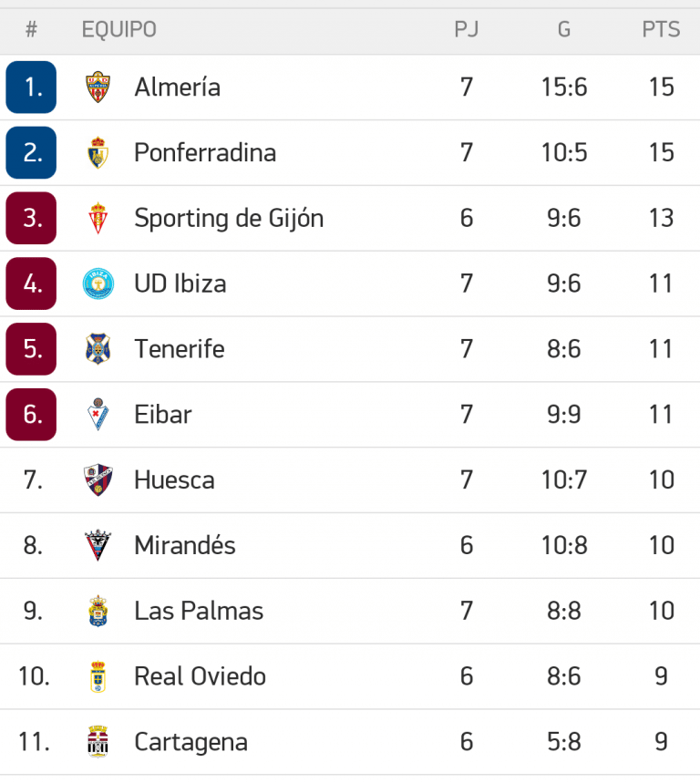Click the maroon position 6 badge
This screenshot has width=700, height=783.
coord(31,415)
